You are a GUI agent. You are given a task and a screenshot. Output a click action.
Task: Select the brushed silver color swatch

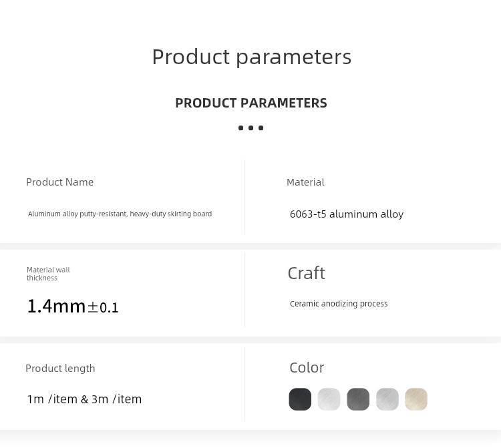click(x=387, y=399)
